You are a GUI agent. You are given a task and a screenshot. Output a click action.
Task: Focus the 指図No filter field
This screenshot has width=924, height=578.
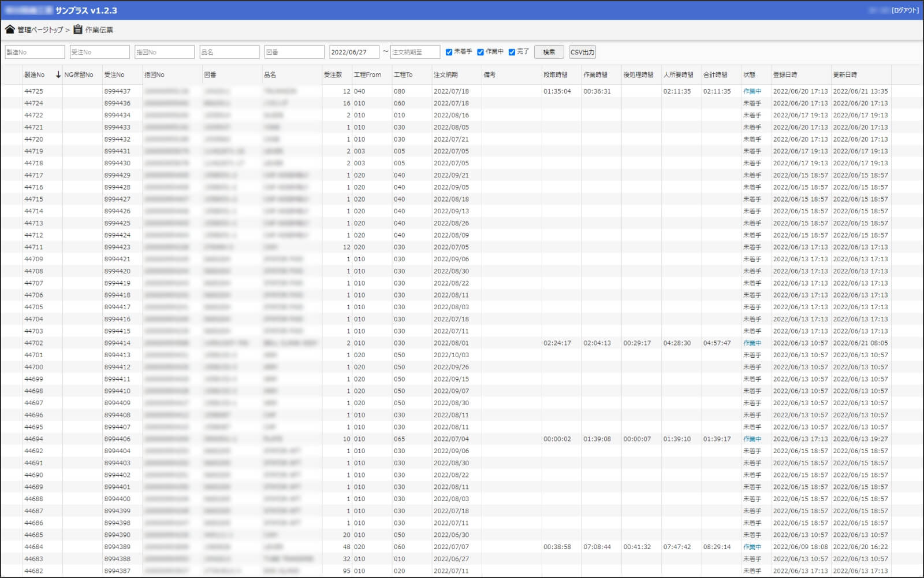point(165,52)
